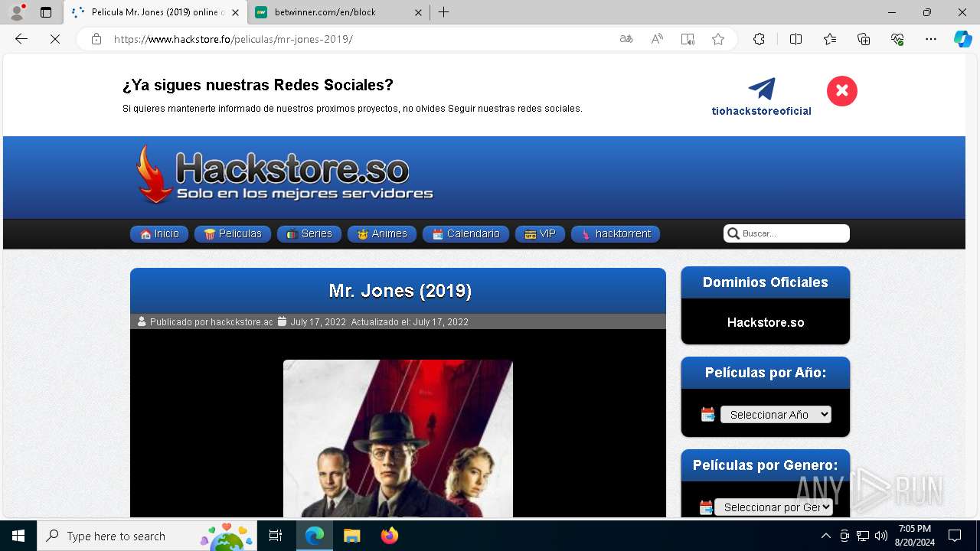Viewport: 980px width, 551px height.
Task: Open File Explorer from taskbar
Action: [x=352, y=536]
